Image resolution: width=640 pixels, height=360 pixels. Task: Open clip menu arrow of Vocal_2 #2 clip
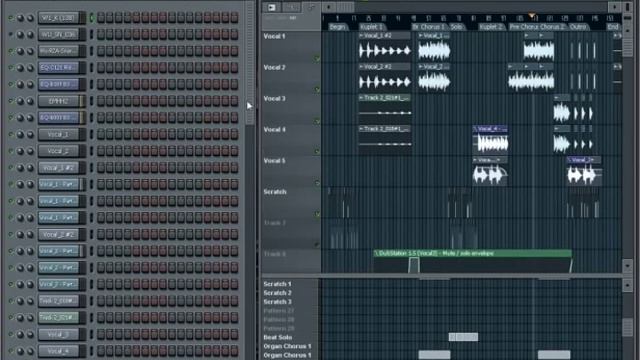(x=362, y=67)
